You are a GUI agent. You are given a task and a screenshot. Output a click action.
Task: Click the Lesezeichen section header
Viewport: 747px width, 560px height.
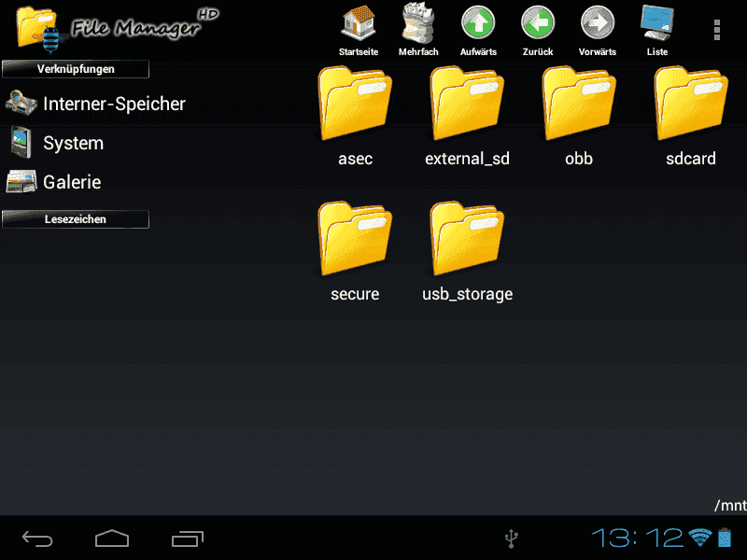click(76, 219)
